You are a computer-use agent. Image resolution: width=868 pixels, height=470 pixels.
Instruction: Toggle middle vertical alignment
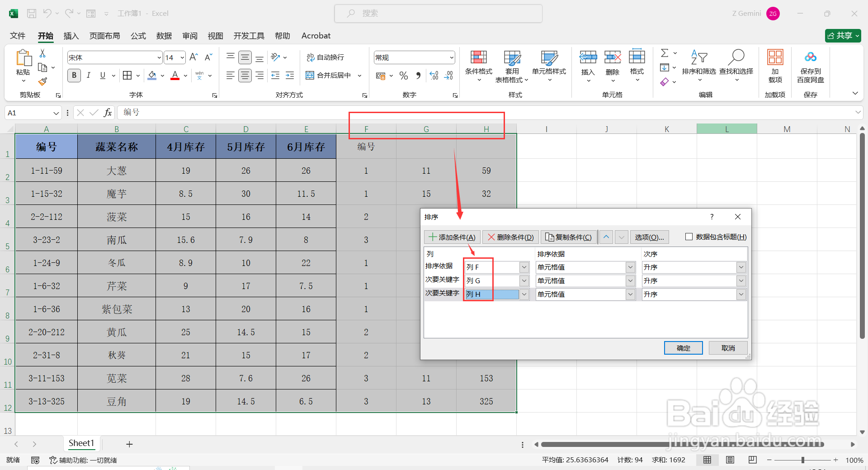tap(245, 57)
